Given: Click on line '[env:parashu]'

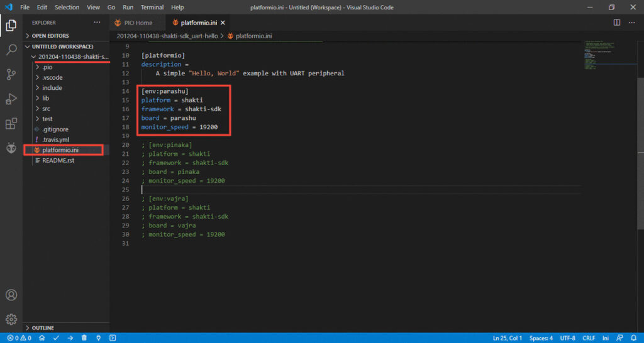Looking at the screenshot, I should tap(165, 91).
